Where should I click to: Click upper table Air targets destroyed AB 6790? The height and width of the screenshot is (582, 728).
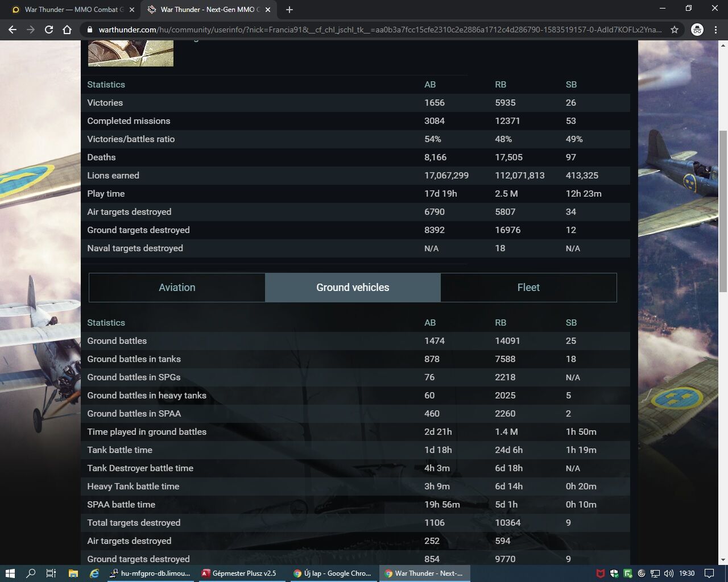click(435, 212)
